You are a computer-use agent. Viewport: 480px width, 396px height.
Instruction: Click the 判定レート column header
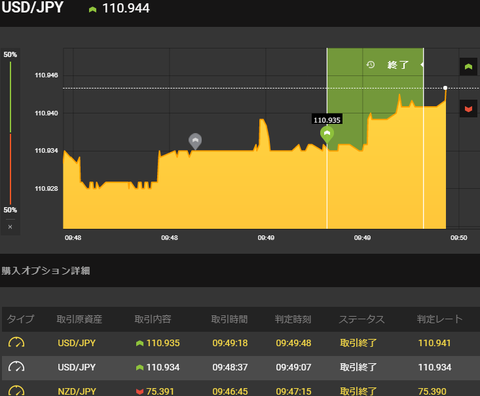(440, 319)
